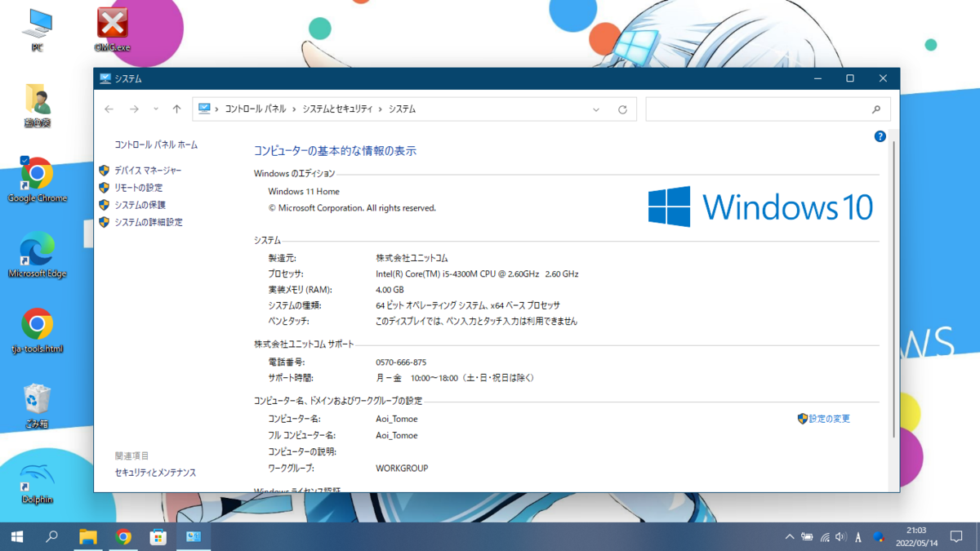Click manufacturer 株式会社ユニットコム value
This screenshot has height=551, width=980.
[412, 258]
